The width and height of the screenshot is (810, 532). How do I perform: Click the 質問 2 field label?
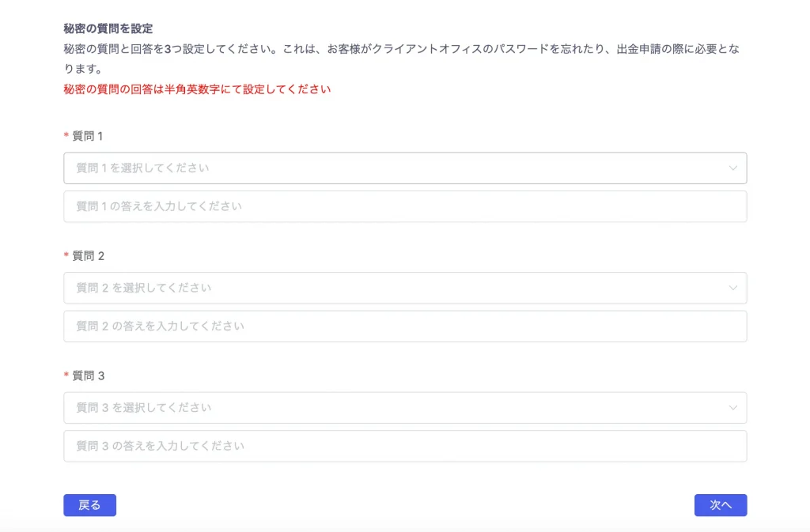point(88,256)
